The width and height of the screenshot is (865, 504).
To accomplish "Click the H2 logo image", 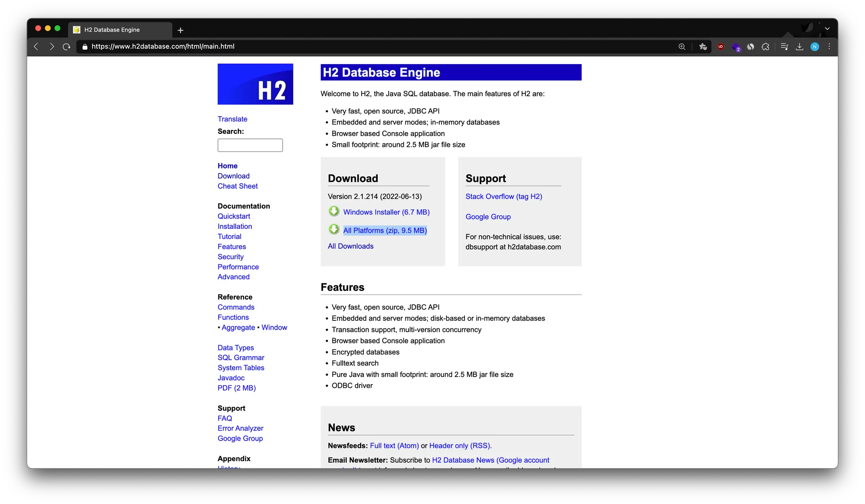I will click(x=255, y=84).
